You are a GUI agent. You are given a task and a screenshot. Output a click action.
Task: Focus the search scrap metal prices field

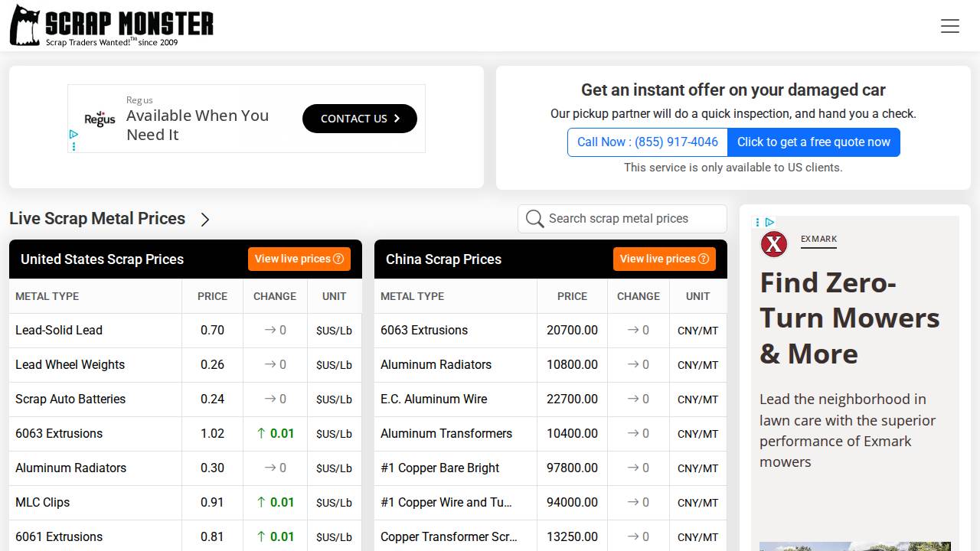click(x=632, y=219)
